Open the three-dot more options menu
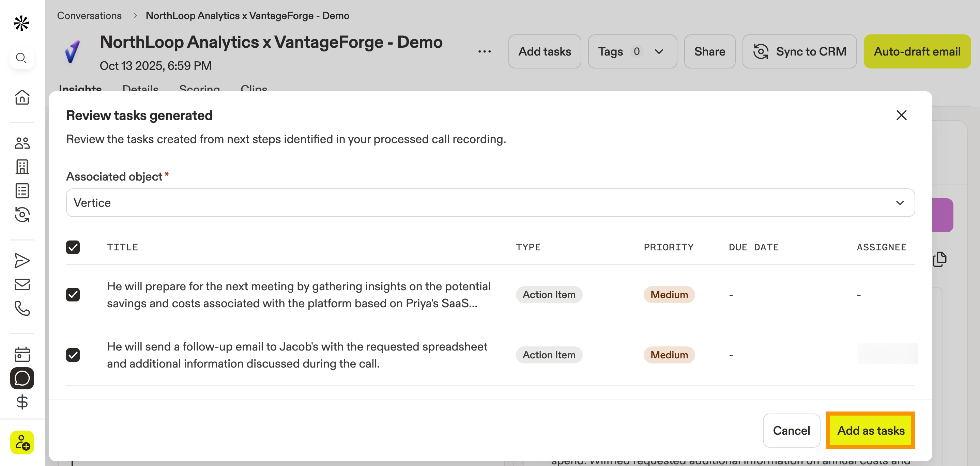 pos(484,51)
